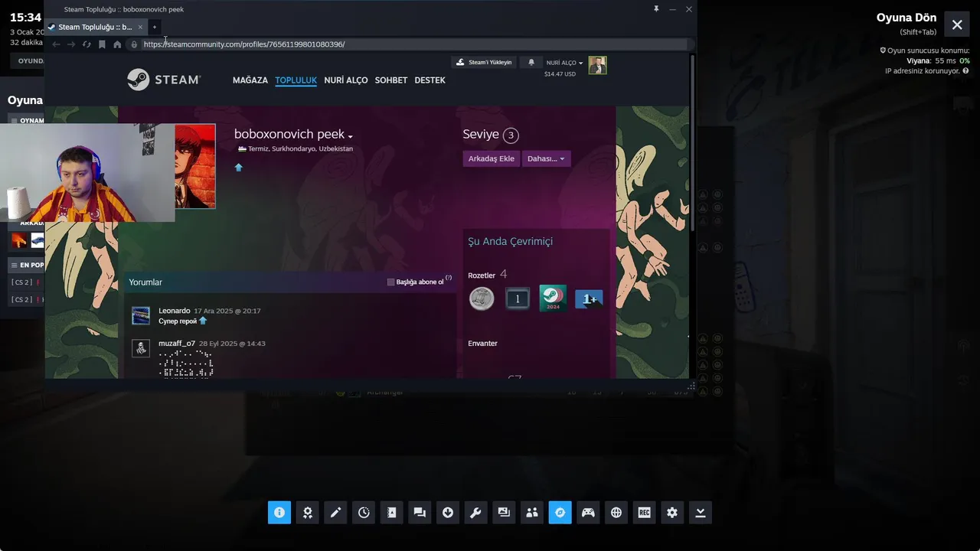980x551 pixels.
Task: Click the Yorumlar heading
Action: tap(145, 282)
